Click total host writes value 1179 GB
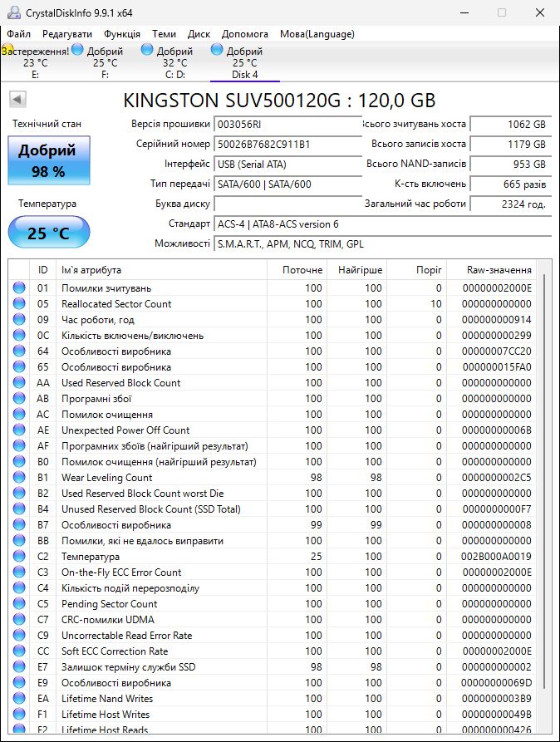Viewport: 560px width, 742px height. [511, 145]
